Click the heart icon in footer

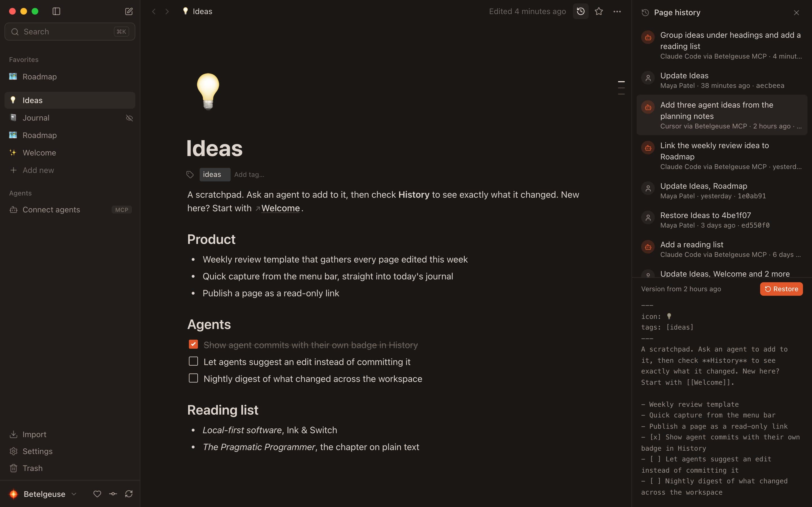97,493
